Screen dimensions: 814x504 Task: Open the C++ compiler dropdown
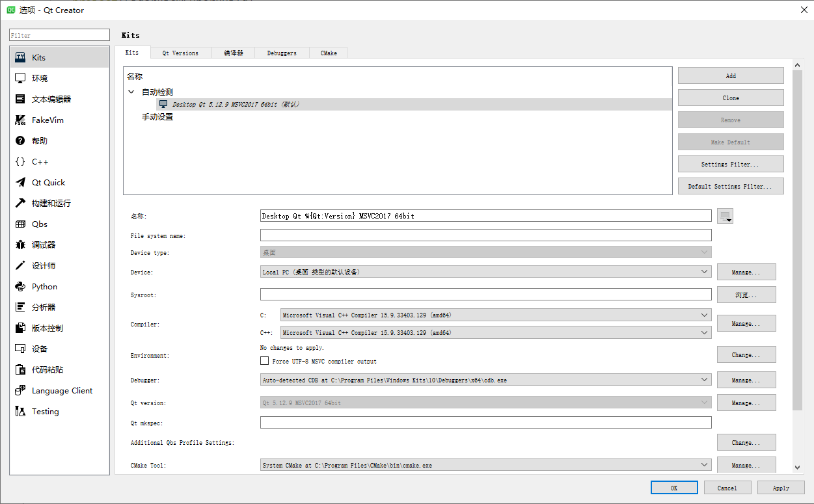coord(496,332)
